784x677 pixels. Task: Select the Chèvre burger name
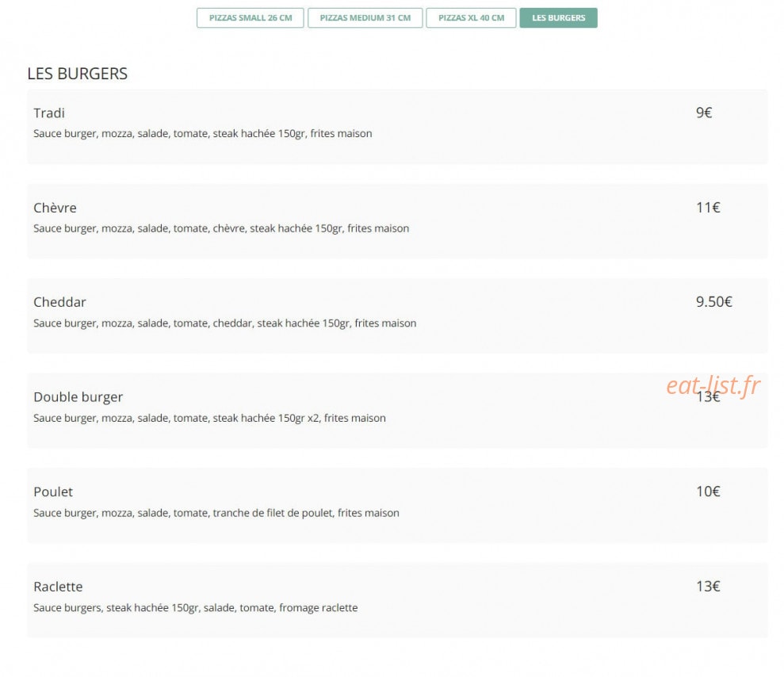[x=55, y=208]
